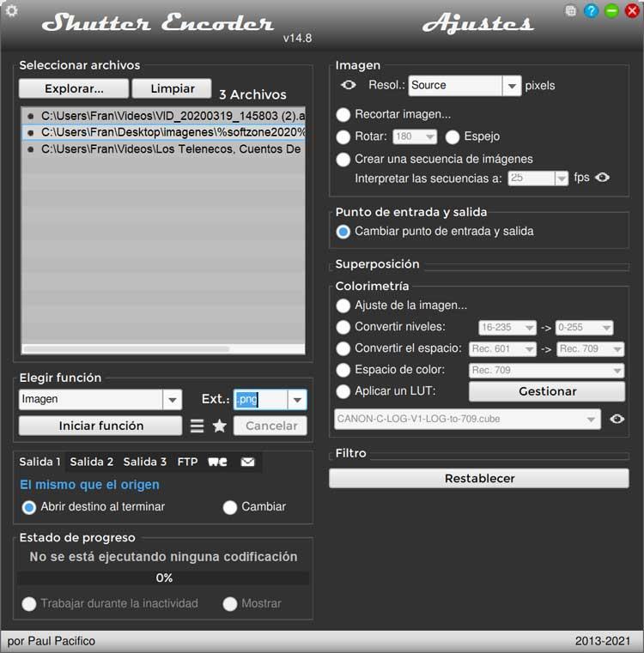Enable Convertir niveles option
This screenshot has height=653, width=644.
[343, 327]
